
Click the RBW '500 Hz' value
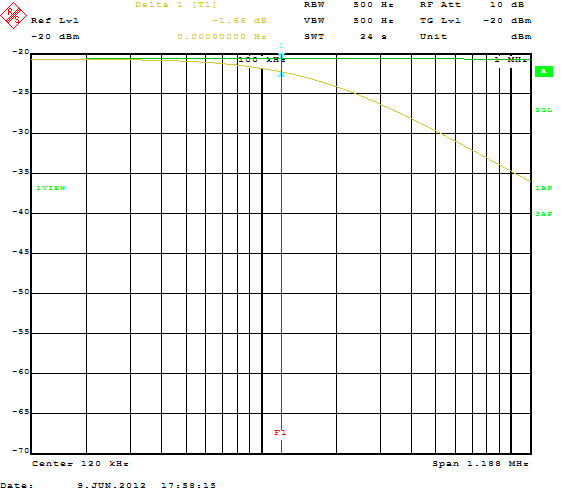373,5
